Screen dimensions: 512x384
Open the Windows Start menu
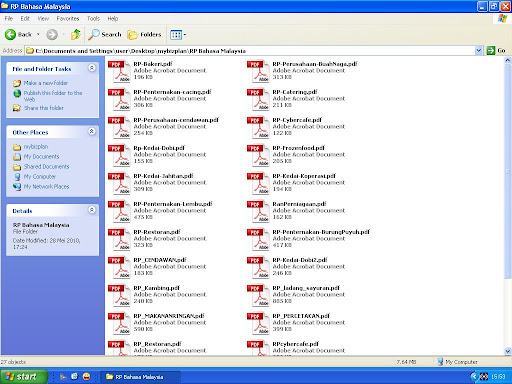click(23, 377)
